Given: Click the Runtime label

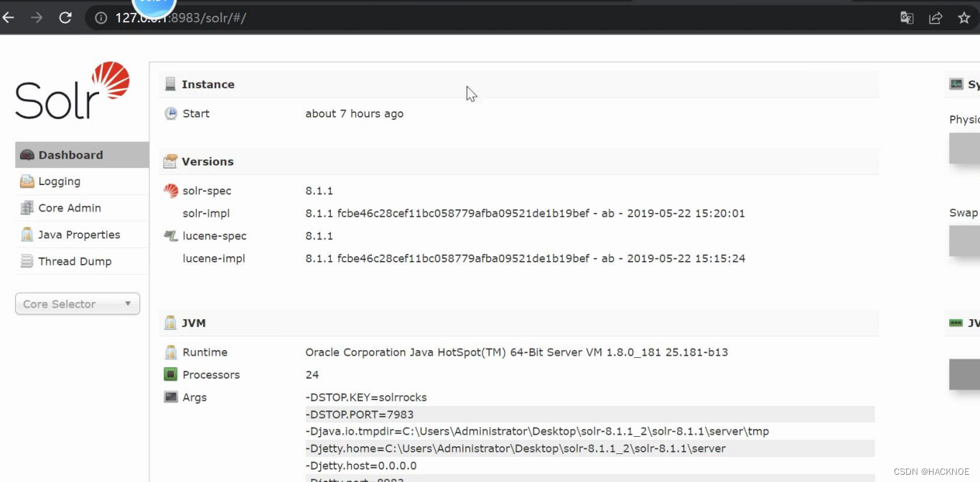Looking at the screenshot, I should pyautogui.click(x=205, y=352).
